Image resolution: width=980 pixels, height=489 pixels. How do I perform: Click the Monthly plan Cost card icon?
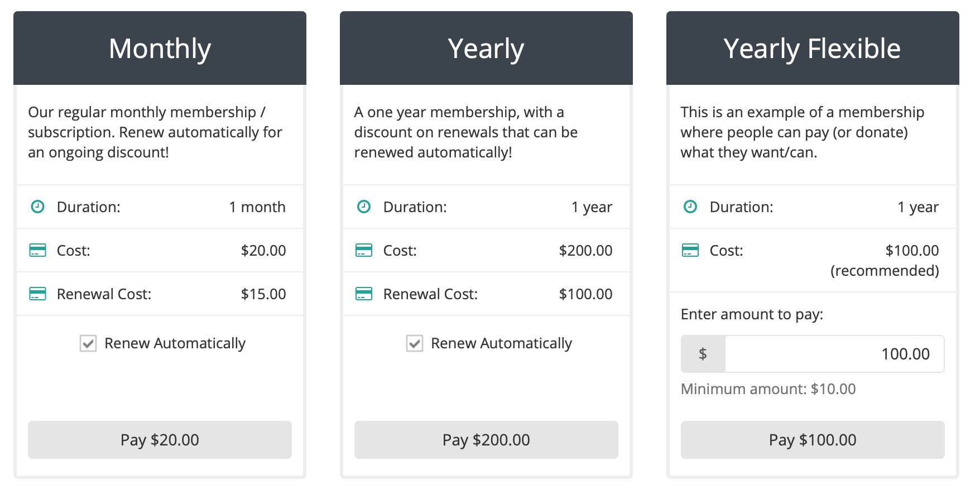(37, 251)
